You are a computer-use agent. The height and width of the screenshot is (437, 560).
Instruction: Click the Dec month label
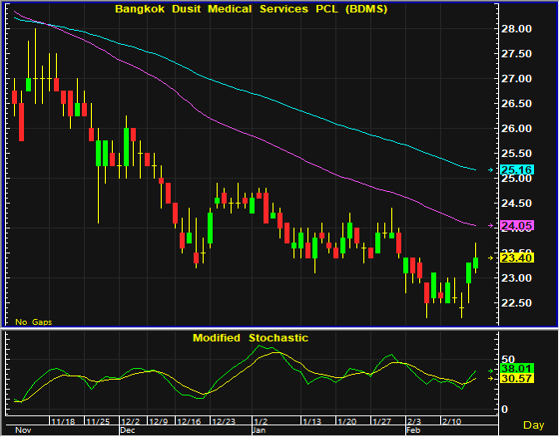pyautogui.click(x=128, y=430)
